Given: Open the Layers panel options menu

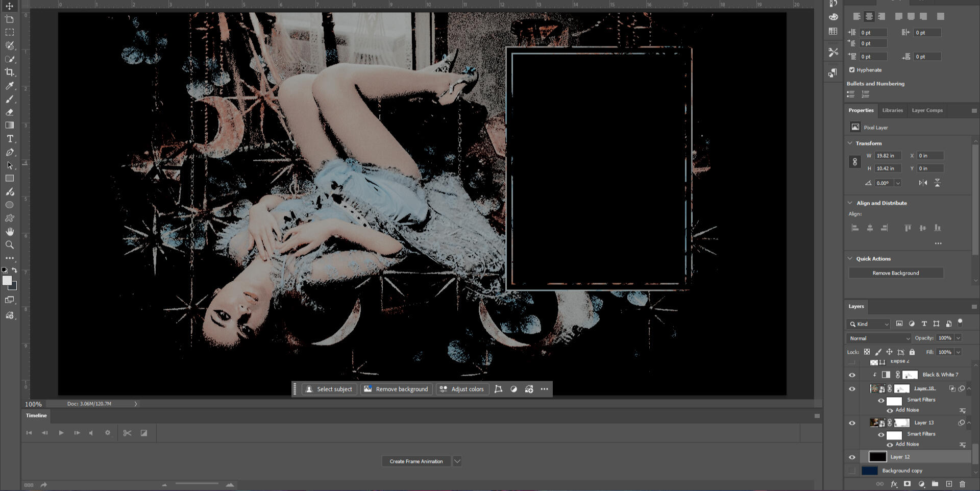Looking at the screenshot, I should coord(974,307).
